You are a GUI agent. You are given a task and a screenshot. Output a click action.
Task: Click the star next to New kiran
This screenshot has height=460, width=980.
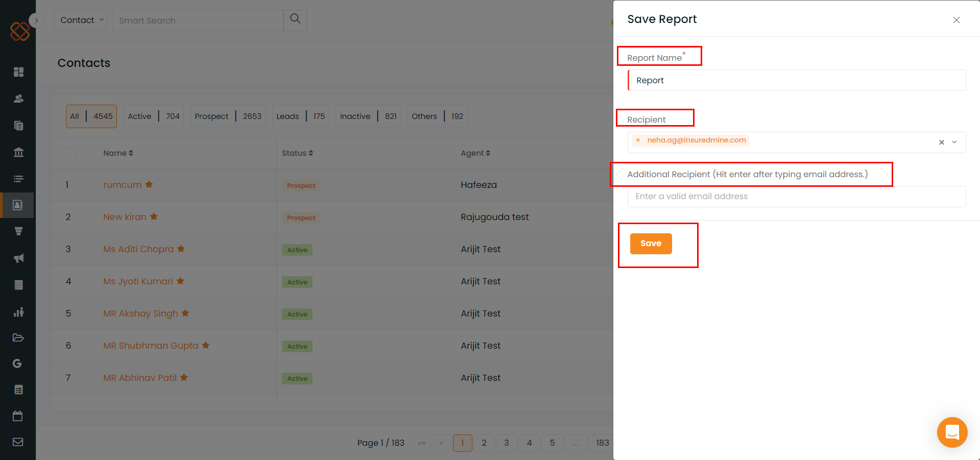[154, 216]
